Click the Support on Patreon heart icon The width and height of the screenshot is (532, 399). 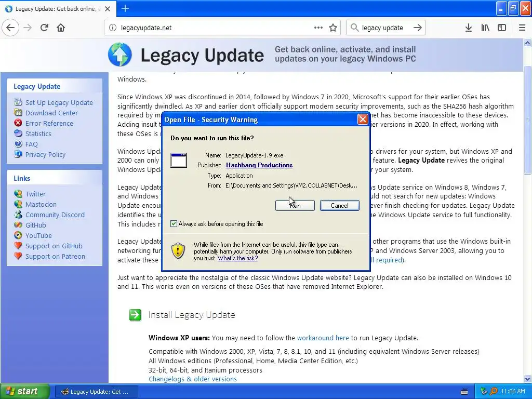pyautogui.click(x=18, y=256)
